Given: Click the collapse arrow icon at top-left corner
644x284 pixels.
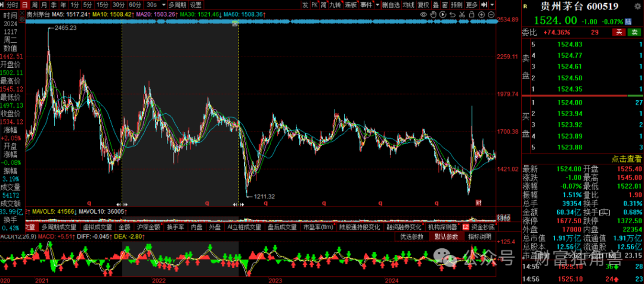Looking at the screenshot, I should pos(2,5).
